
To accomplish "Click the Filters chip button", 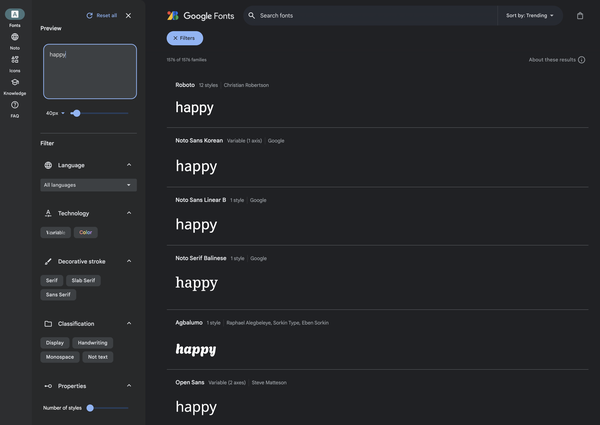I will click(184, 38).
